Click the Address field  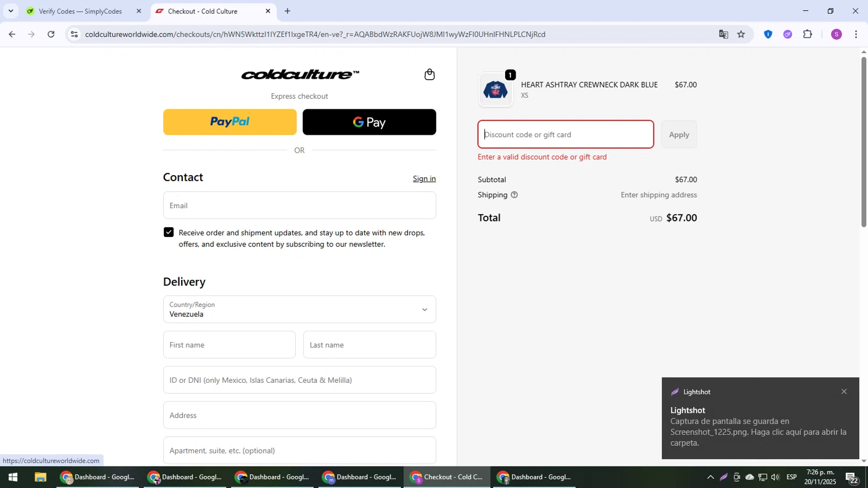(x=299, y=415)
